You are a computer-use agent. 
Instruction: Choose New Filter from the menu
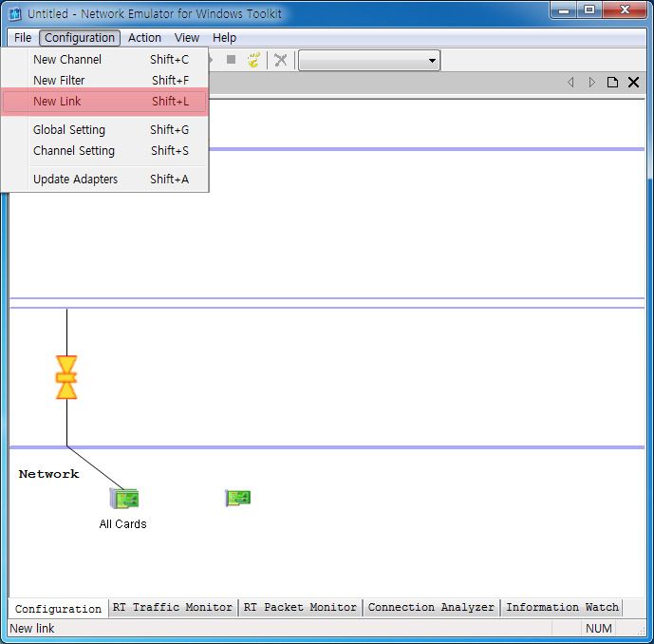pyautogui.click(x=104, y=80)
